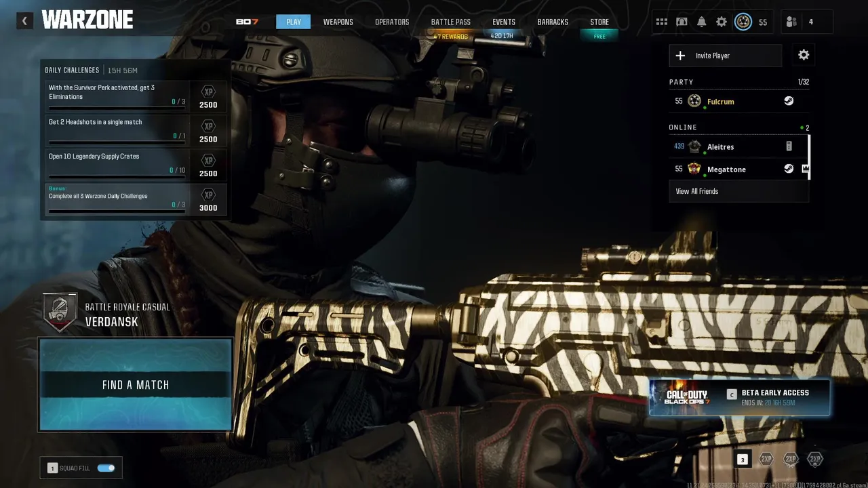Open the notifications bell
The height and width of the screenshot is (488, 868).
tap(701, 22)
